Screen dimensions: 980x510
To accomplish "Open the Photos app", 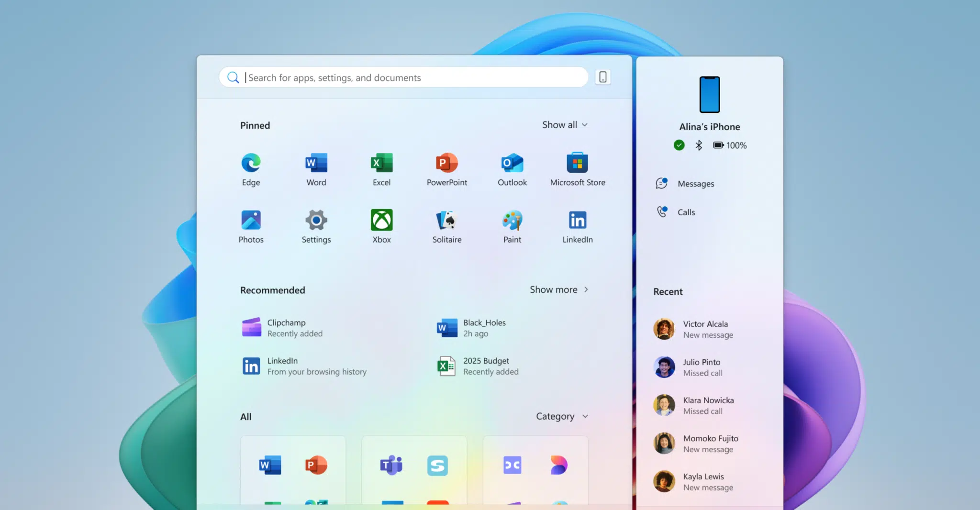I will pyautogui.click(x=250, y=226).
